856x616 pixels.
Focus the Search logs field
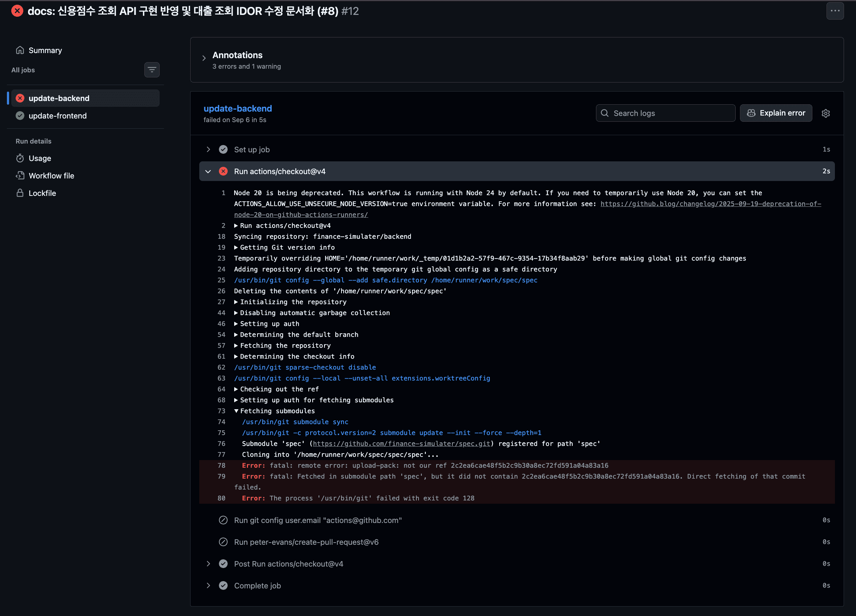pyautogui.click(x=665, y=113)
